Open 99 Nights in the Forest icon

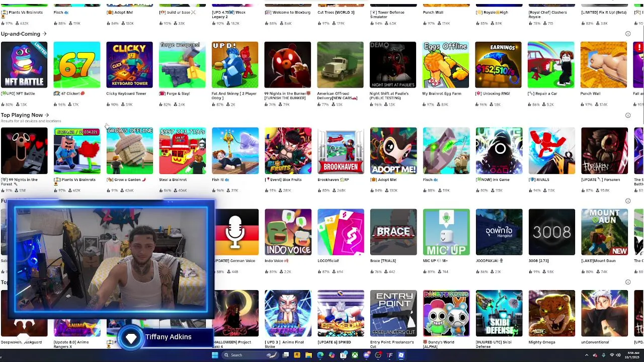(x=24, y=151)
